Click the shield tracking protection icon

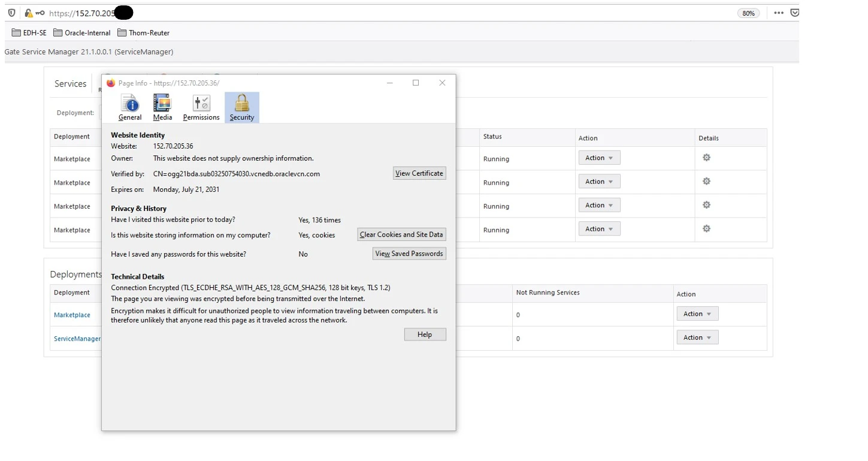click(11, 13)
